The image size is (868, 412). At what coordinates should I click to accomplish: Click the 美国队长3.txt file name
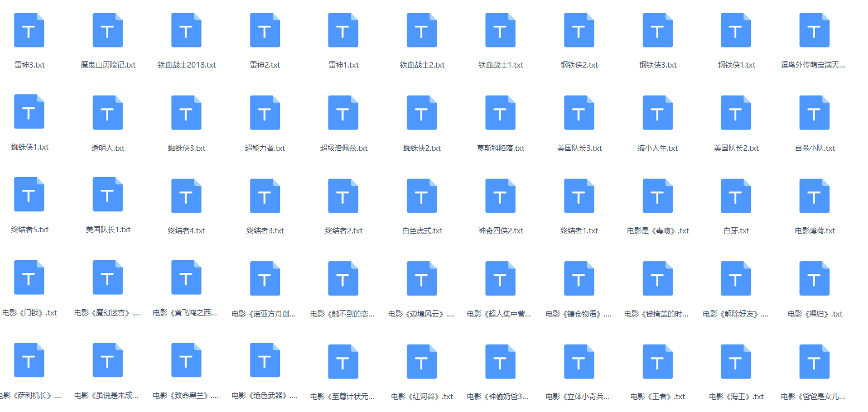579,148
